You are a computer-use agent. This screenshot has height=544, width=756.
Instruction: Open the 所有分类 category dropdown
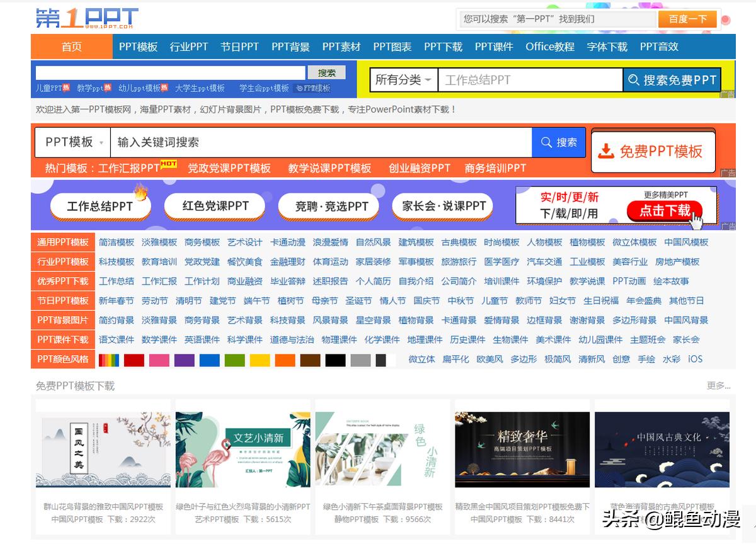(x=404, y=80)
